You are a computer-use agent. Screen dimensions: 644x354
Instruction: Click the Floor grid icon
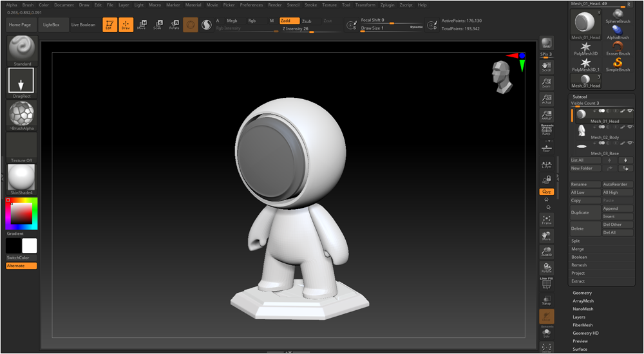(x=546, y=147)
